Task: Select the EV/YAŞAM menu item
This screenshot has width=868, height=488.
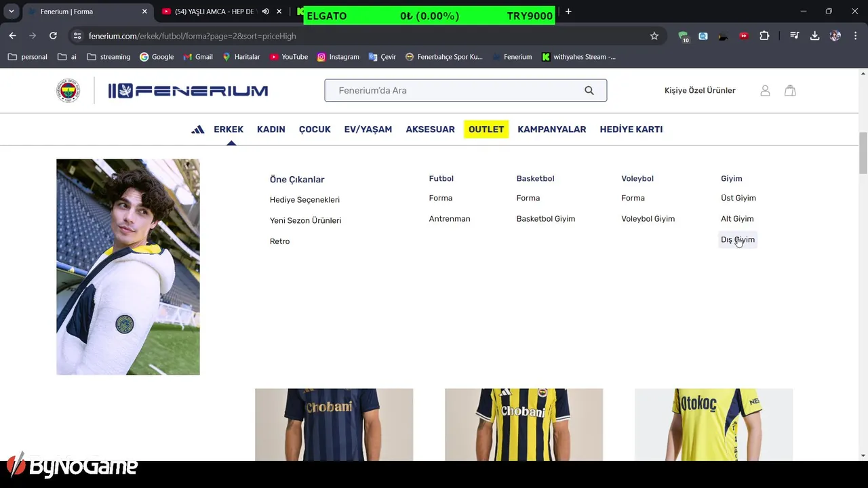Action: click(368, 129)
